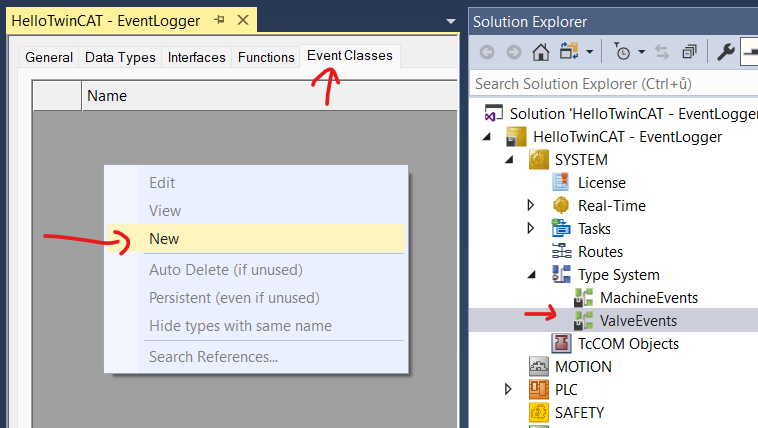Image resolution: width=758 pixels, height=428 pixels.
Task: Select the MachineEvents tree item
Action: (648, 298)
